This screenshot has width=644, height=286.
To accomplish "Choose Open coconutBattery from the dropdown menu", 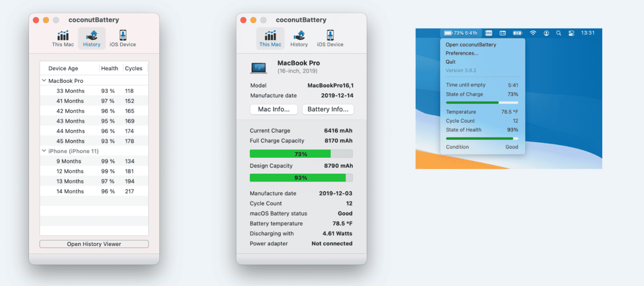I will tap(471, 44).
